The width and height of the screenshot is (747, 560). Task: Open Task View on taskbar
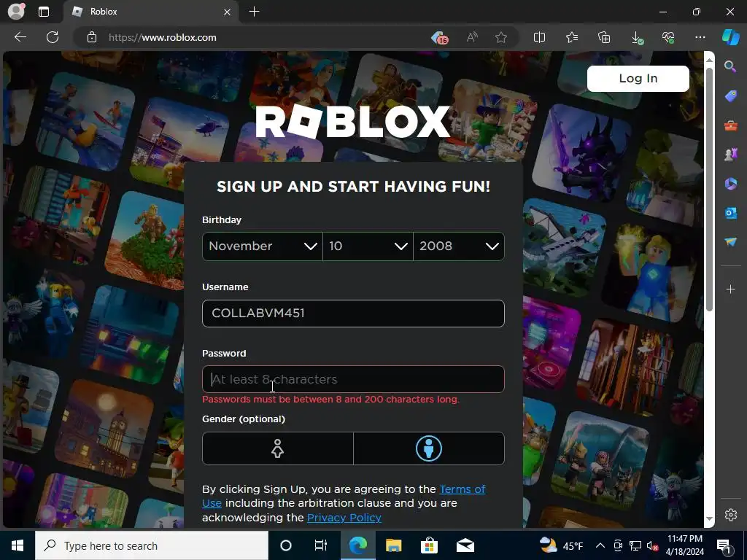coord(321,545)
